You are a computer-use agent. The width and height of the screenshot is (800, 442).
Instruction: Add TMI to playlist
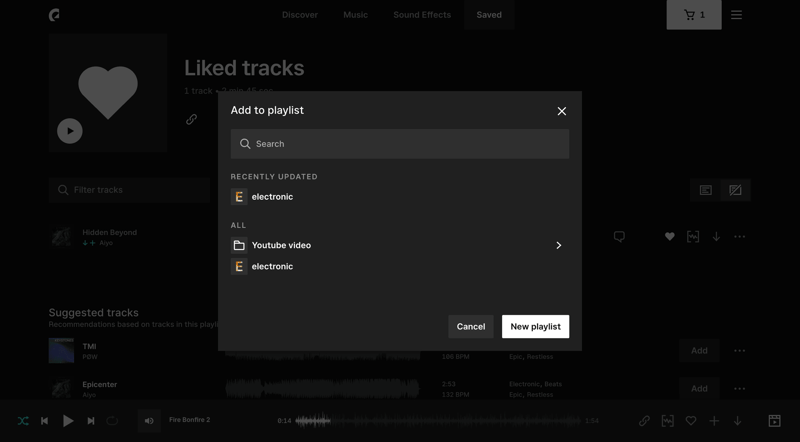(699, 351)
